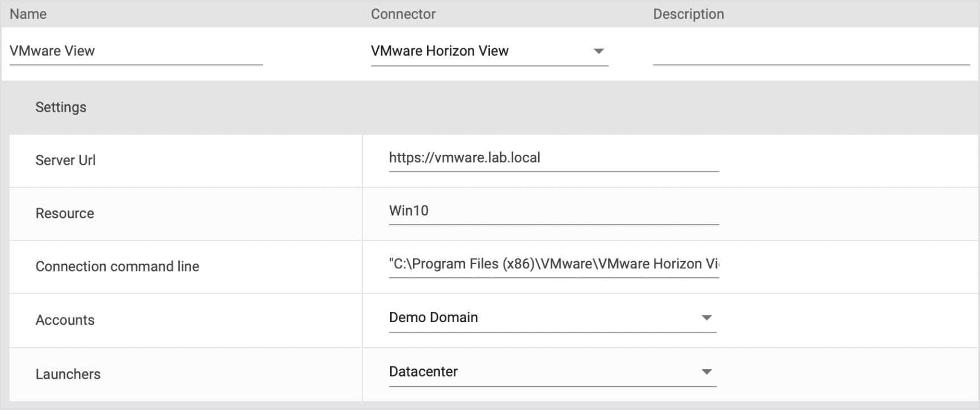
Task: Select the Connection command line label
Action: [117, 267]
